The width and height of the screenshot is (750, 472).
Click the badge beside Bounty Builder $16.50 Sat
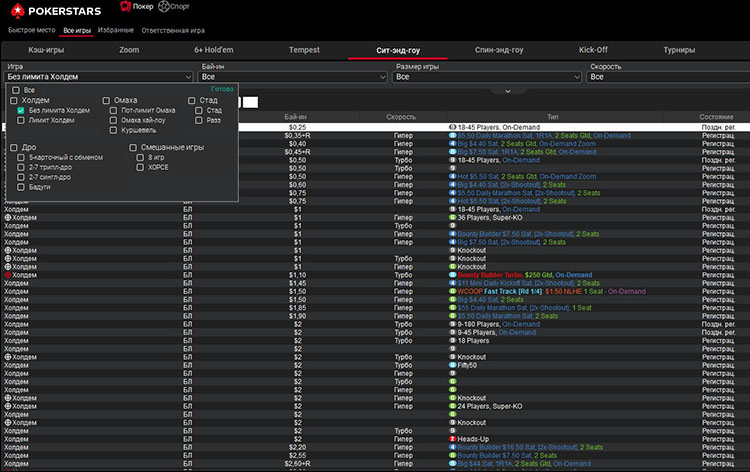(452, 447)
